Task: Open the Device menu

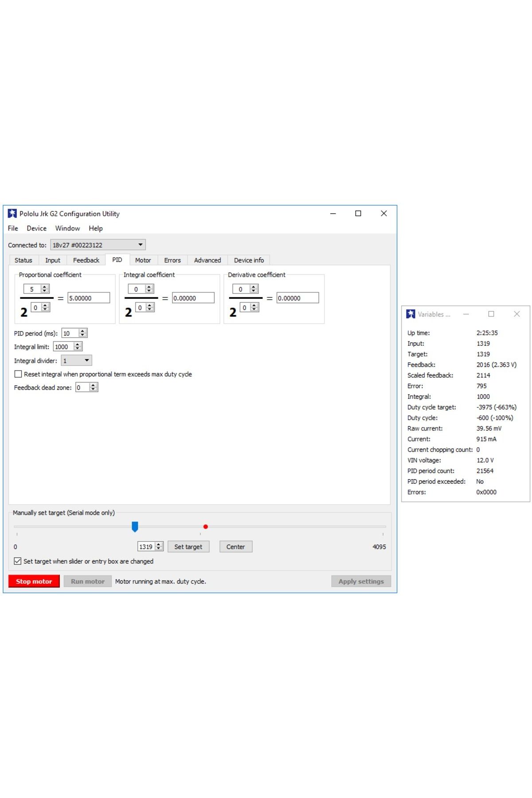Action: pyautogui.click(x=36, y=228)
